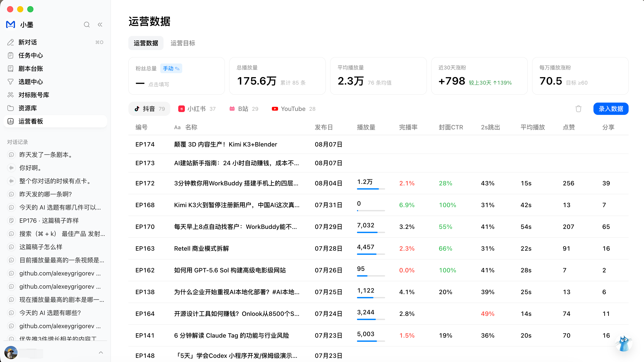Image resolution: width=644 pixels, height=362 pixels.
Task: Click the trash delete icon above table
Action: click(x=578, y=109)
